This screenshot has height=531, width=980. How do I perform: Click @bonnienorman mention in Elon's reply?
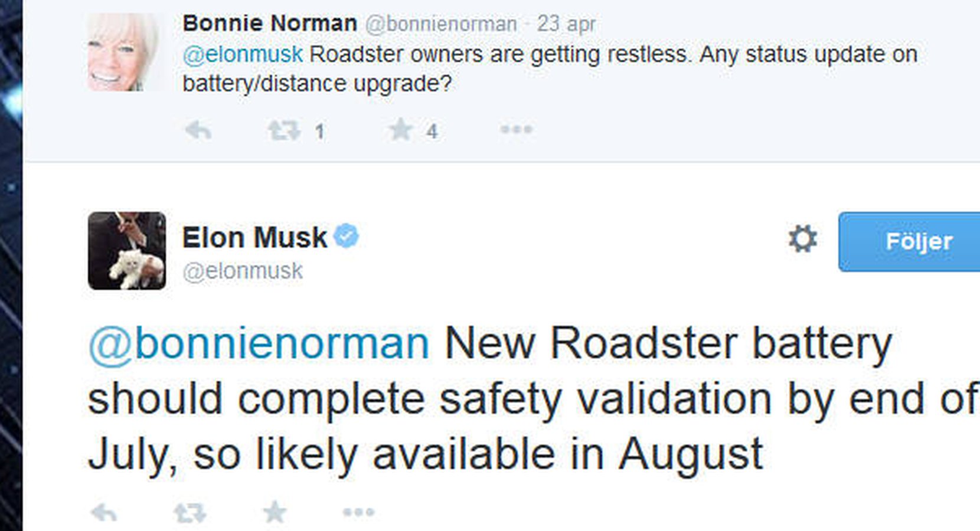259,343
